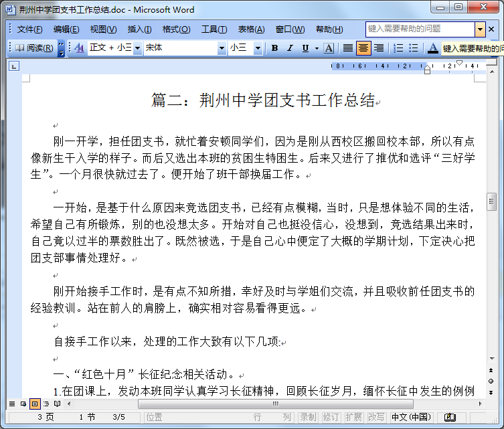Click the 中文(中国) language indicator

411,418
